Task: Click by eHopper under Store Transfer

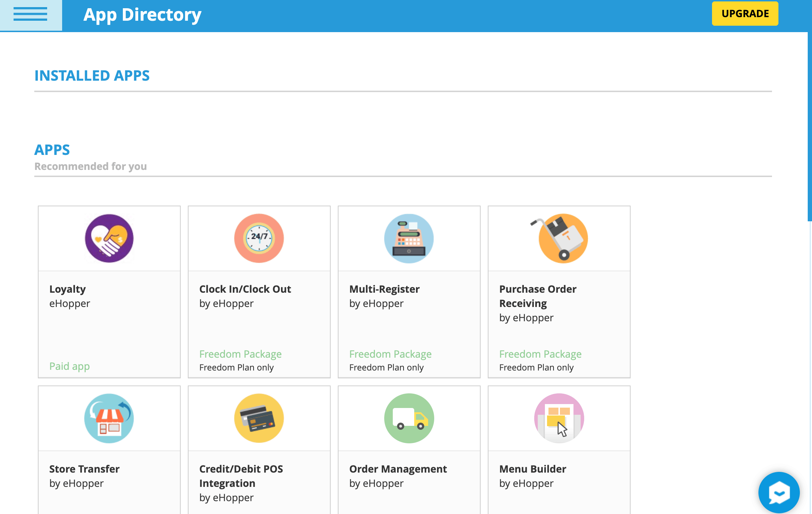Action: tap(76, 484)
